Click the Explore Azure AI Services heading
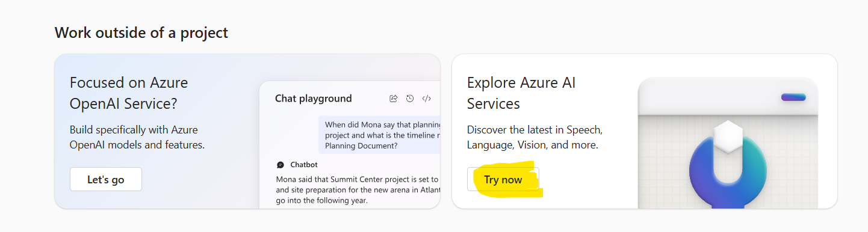This screenshot has height=232, width=868. click(521, 93)
